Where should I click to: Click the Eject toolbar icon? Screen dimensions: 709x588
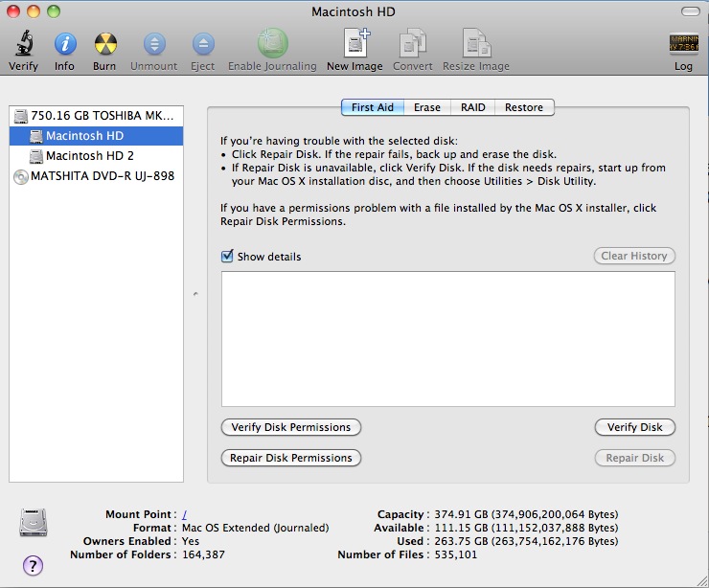[x=203, y=44]
